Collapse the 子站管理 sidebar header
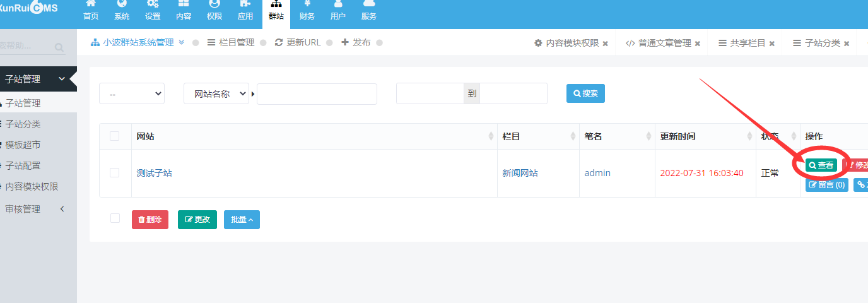868x303 pixels. tap(38, 79)
